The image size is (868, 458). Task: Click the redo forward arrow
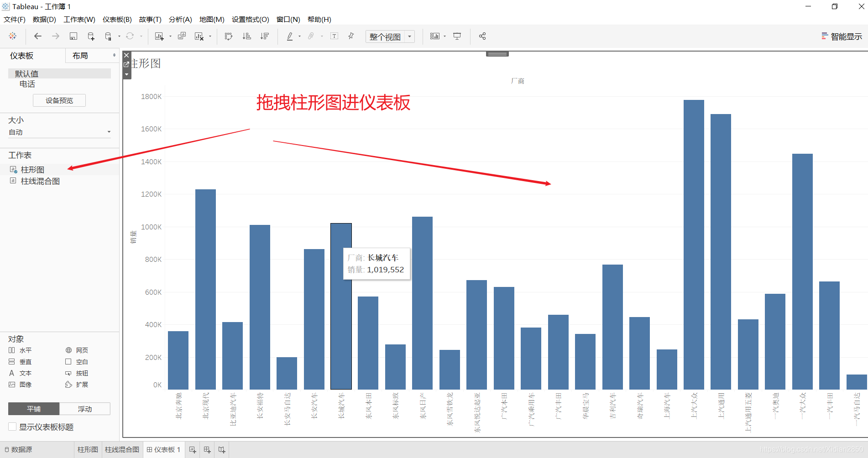[x=56, y=36]
